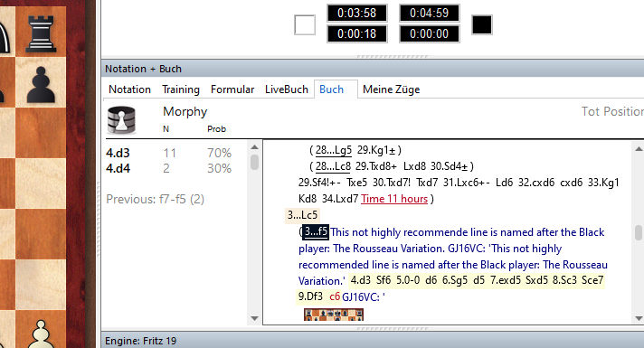Click the notation pane scroll down arrow
Screen dimensions: 644x348
[639, 318]
